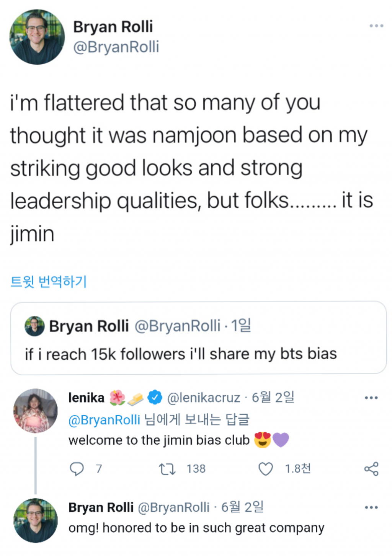This screenshot has width=392, height=556.
Task: Open the @BryanRolli handle under the header name
Action: pos(116,47)
